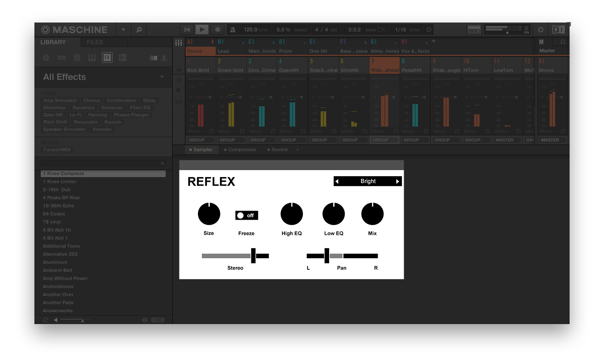Screen dimensions: 604x364
Task: Filter by Reverb type tag
Action: (x=113, y=122)
